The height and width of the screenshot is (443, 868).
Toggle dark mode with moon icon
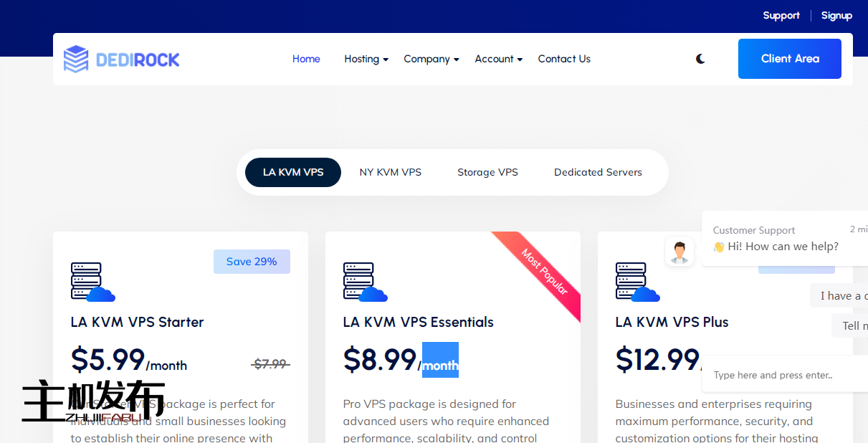pyautogui.click(x=700, y=59)
